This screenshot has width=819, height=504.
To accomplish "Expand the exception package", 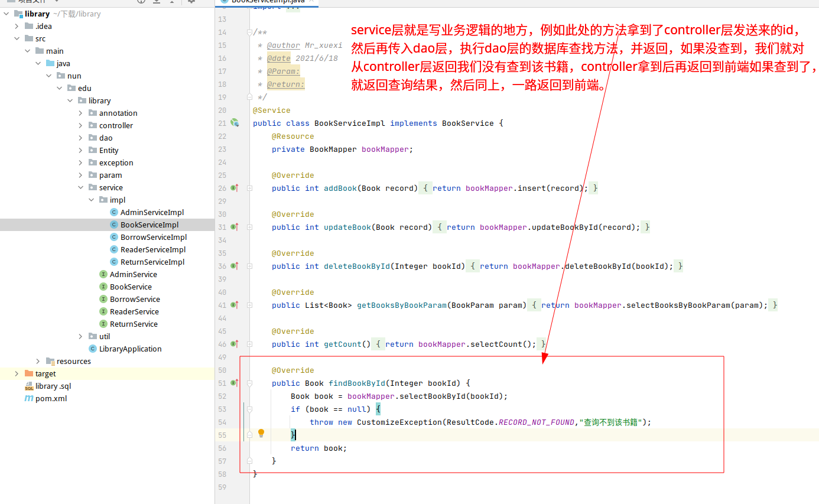I will click(80, 162).
